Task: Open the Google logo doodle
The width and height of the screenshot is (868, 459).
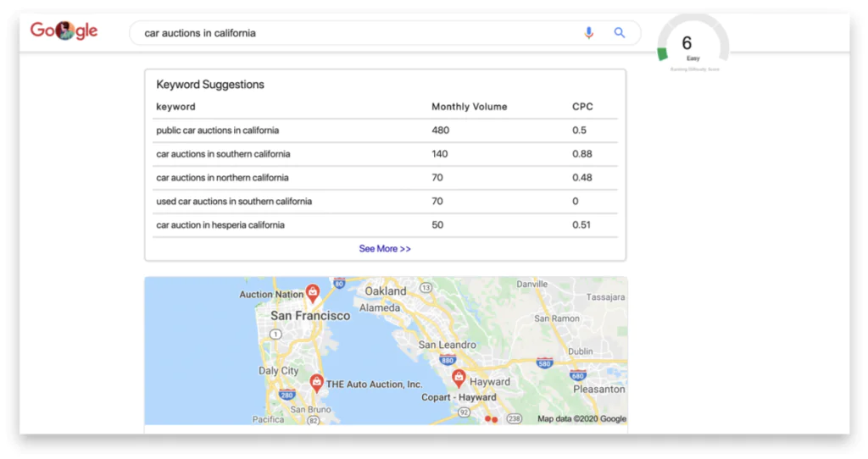Action: pyautogui.click(x=64, y=31)
